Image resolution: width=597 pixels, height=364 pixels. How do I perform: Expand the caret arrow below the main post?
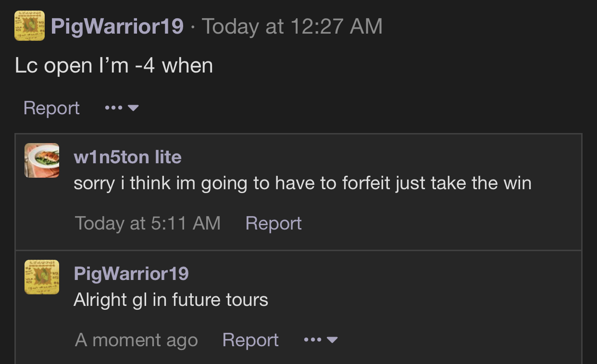(134, 108)
